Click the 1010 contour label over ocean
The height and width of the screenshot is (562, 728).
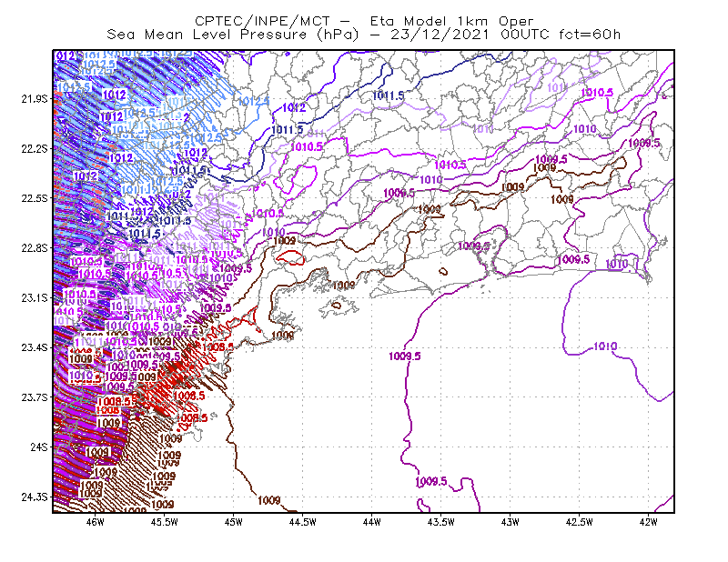coord(605,346)
